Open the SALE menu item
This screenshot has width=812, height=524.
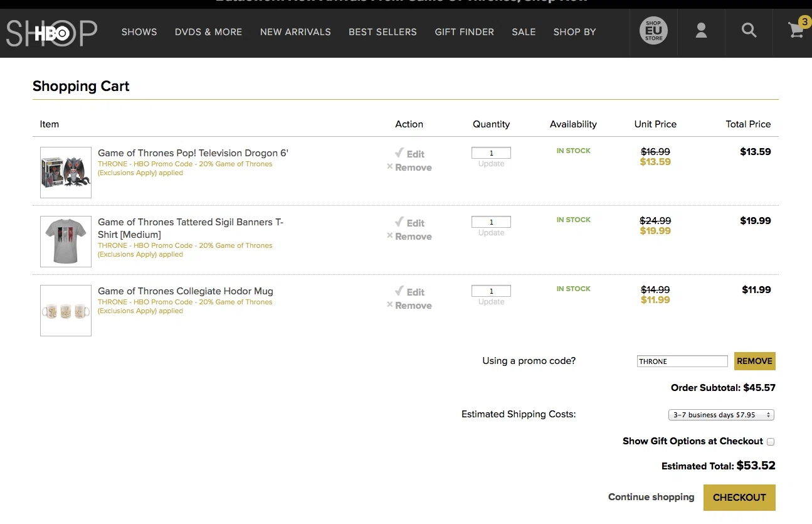pos(524,32)
